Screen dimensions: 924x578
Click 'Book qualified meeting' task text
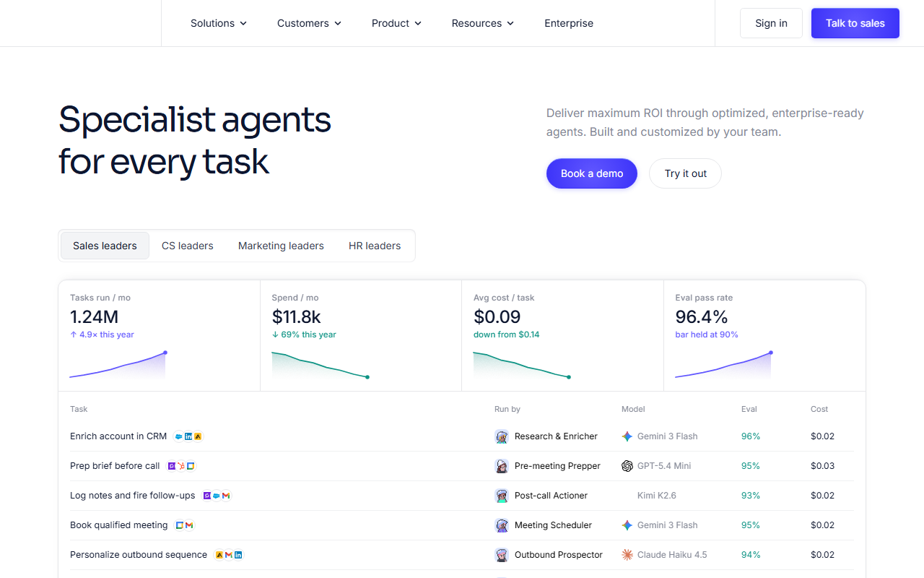click(x=119, y=525)
